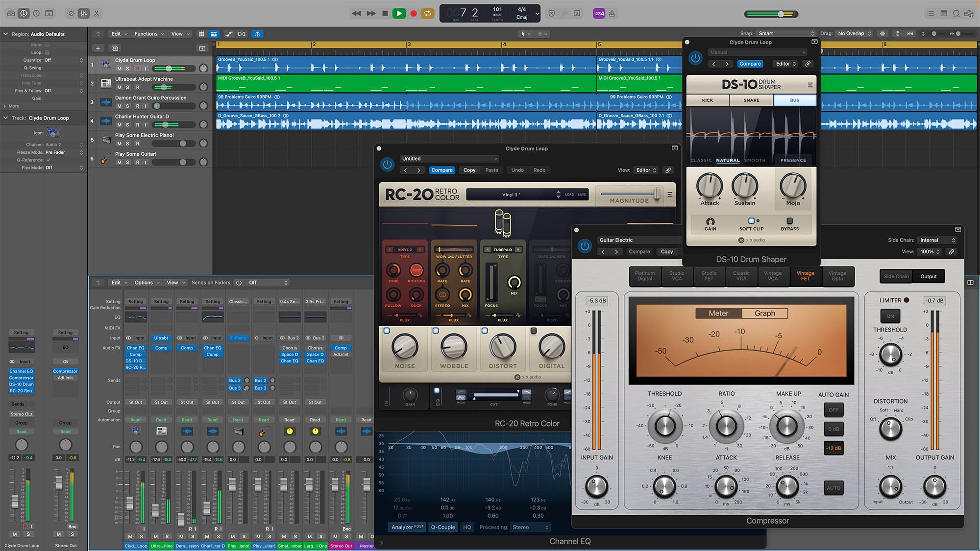980x551 pixels.
Task: Enable the SOFT CLIP checkbox in DS-10
Action: (751, 221)
